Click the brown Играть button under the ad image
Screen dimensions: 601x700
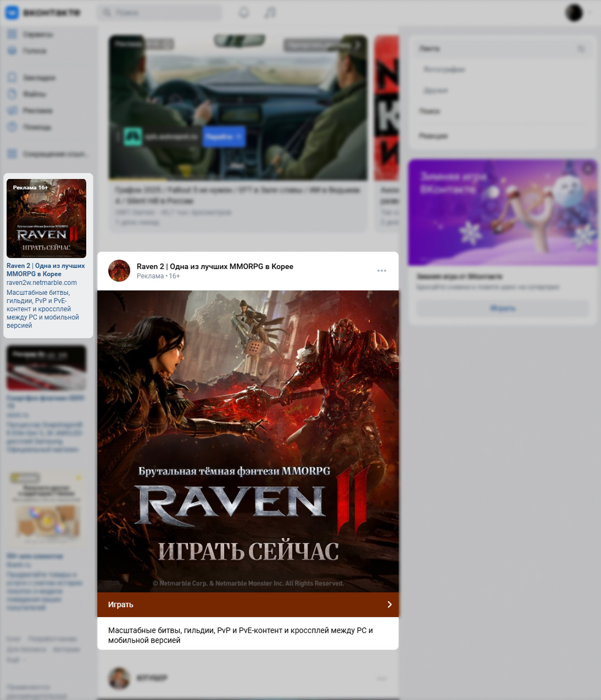pyautogui.click(x=248, y=604)
